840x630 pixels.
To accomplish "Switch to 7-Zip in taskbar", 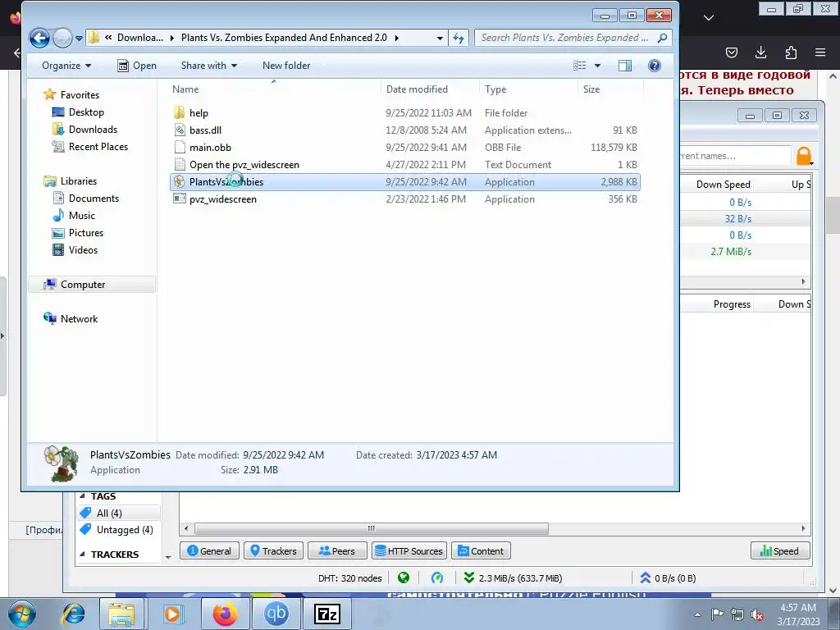I will (x=326, y=614).
